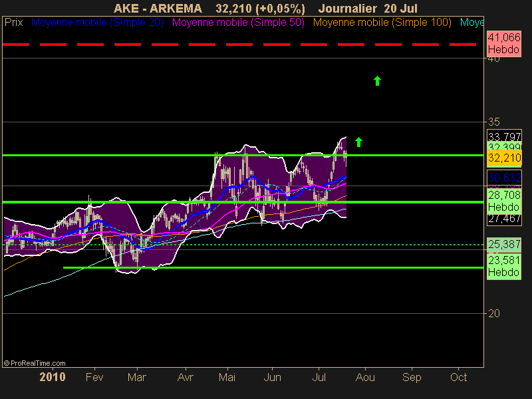Click the Journalier 20 Jul timeframe label

pos(368,9)
